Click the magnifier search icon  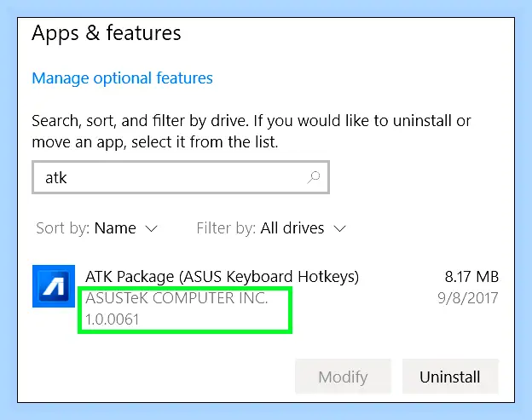pyautogui.click(x=314, y=177)
